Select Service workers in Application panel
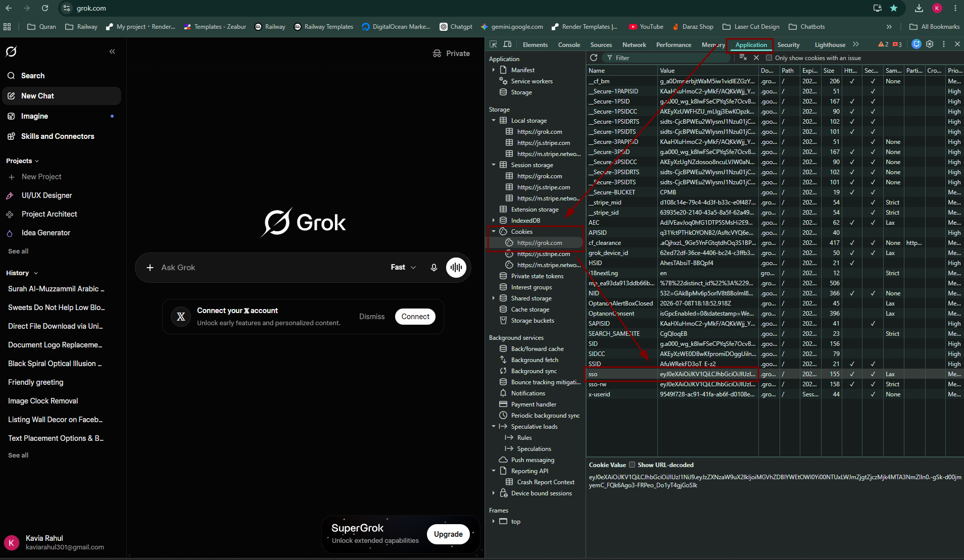The width and height of the screenshot is (964, 560). 532,81
